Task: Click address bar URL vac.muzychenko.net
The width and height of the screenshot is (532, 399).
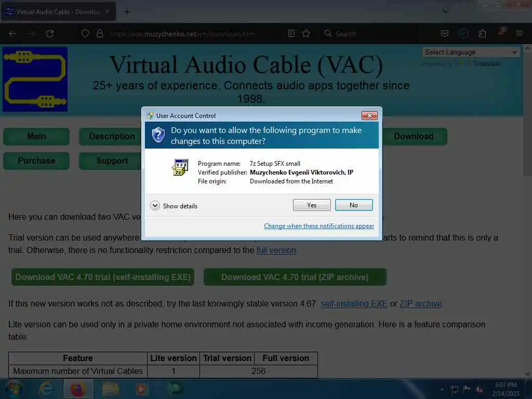Action: pyautogui.click(x=181, y=34)
